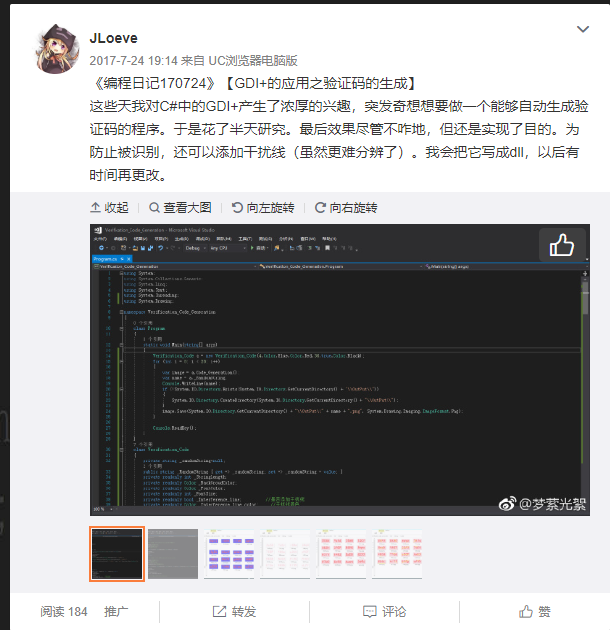The height and width of the screenshot is (630, 610).
Task: Click the thumbs-up overlay on the image
Action: pyautogui.click(x=562, y=245)
